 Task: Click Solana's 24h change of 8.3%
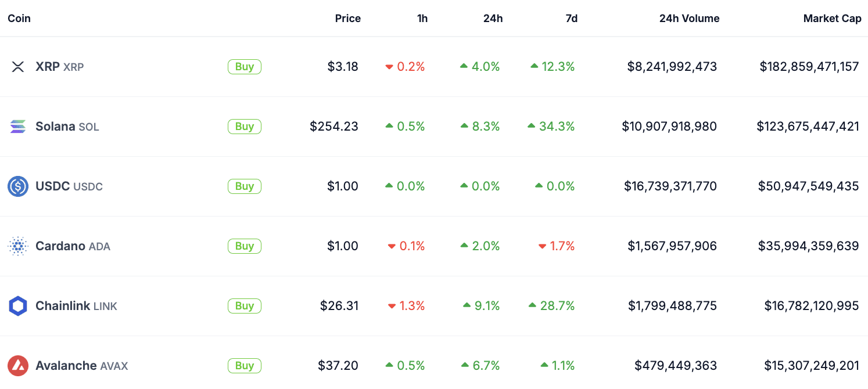click(485, 126)
